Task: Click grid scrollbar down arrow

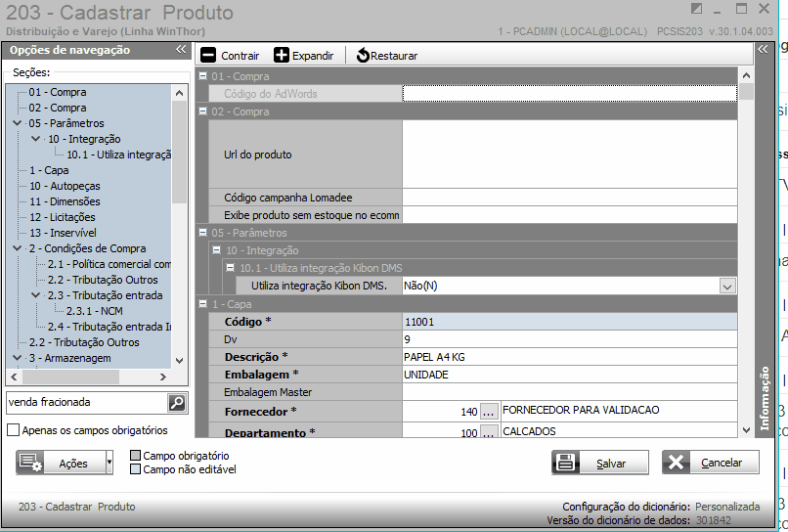Action: click(746, 430)
